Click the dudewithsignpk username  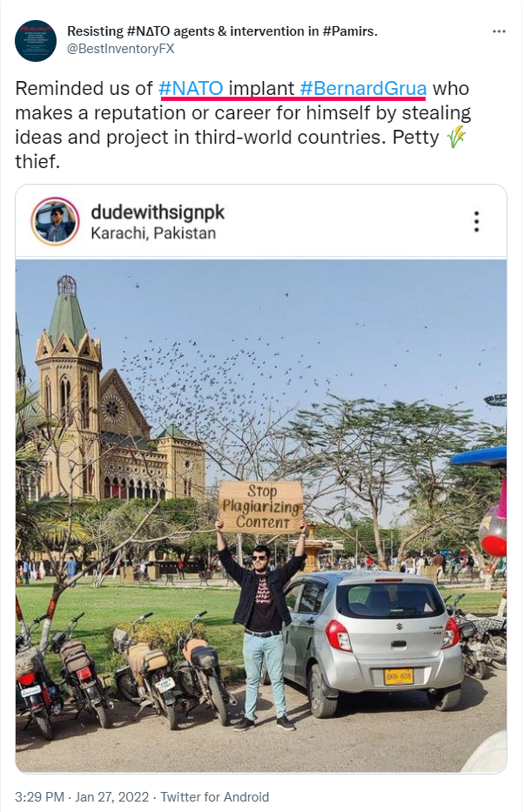click(x=158, y=213)
